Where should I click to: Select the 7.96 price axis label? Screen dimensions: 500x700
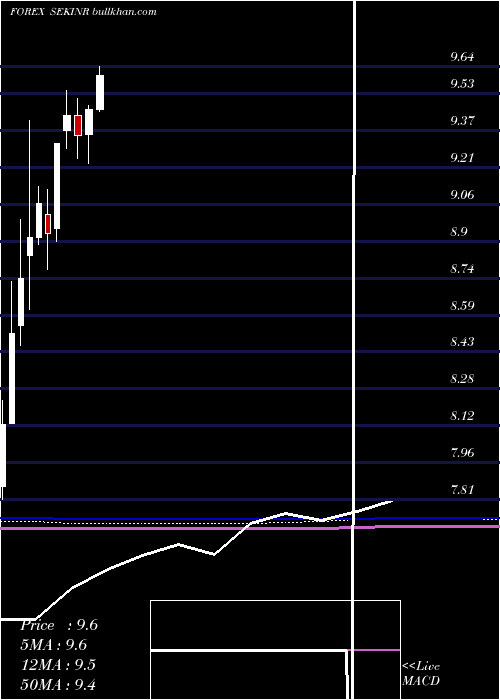tap(462, 453)
